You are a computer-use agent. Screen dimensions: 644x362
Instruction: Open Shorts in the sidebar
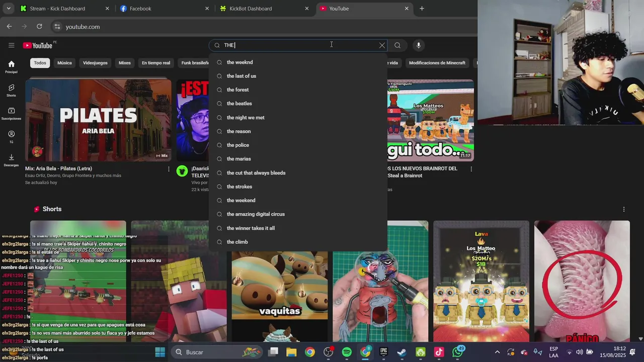click(11, 90)
